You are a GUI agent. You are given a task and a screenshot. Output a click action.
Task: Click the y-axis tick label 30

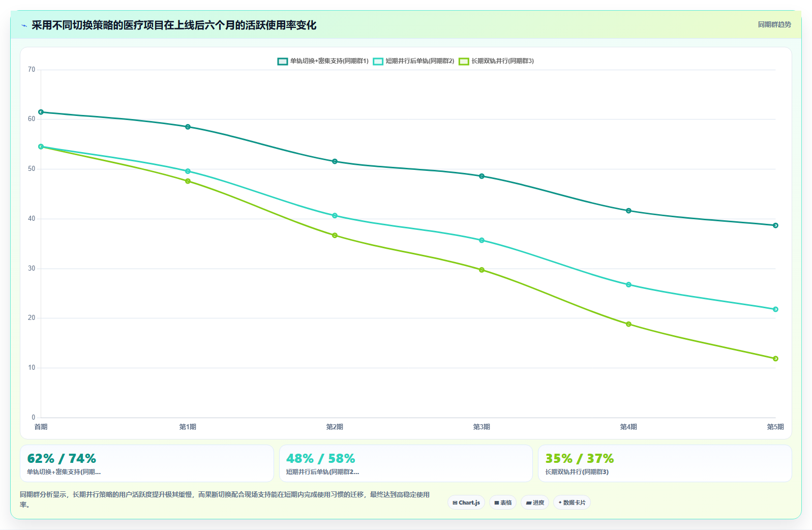click(32, 269)
